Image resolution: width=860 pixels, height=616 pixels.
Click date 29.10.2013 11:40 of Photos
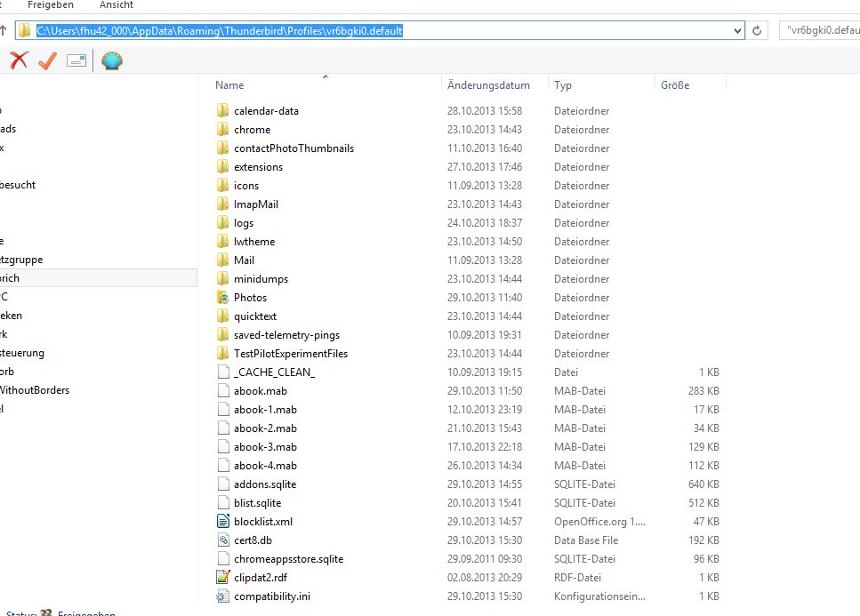point(485,298)
